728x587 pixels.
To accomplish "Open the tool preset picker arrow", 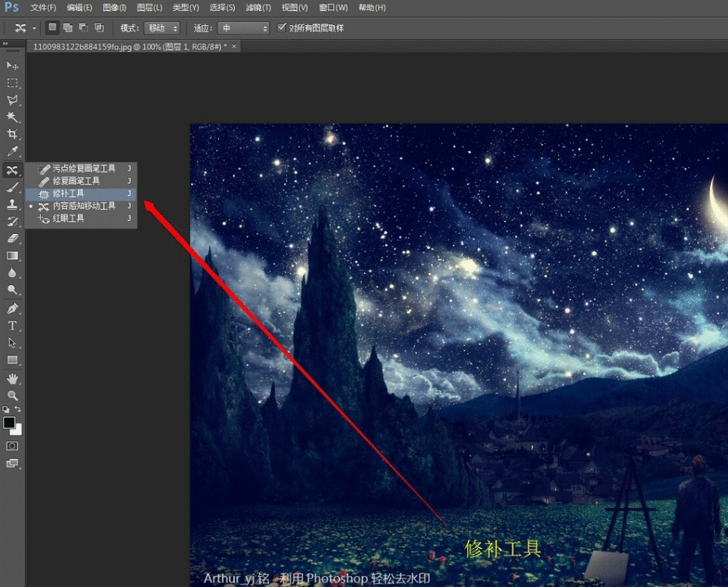I will [35, 28].
